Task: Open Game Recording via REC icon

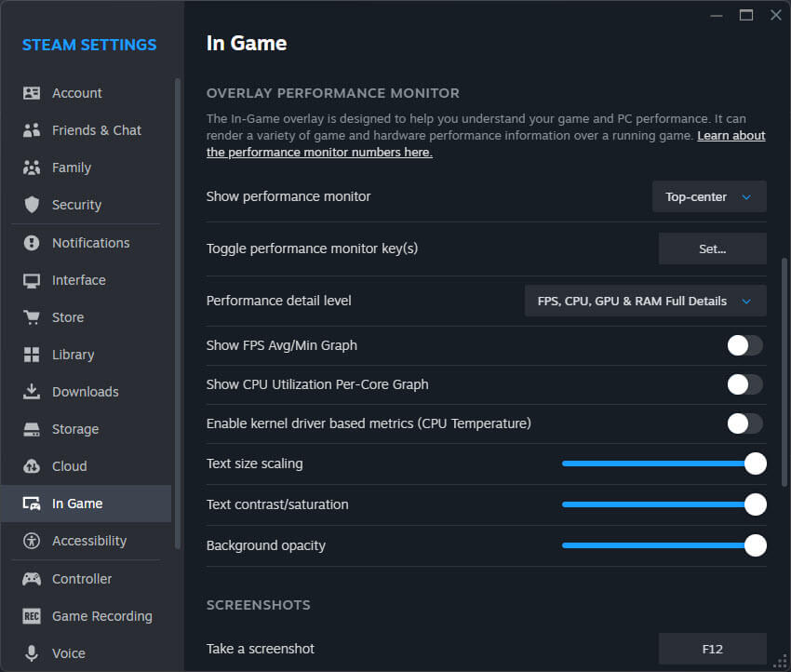Action: tap(32, 616)
